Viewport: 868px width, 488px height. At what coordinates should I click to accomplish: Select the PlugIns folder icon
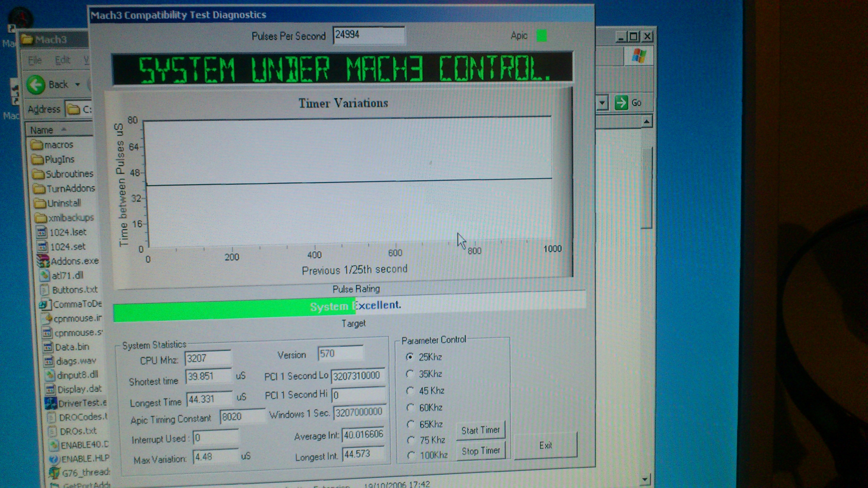(x=37, y=159)
